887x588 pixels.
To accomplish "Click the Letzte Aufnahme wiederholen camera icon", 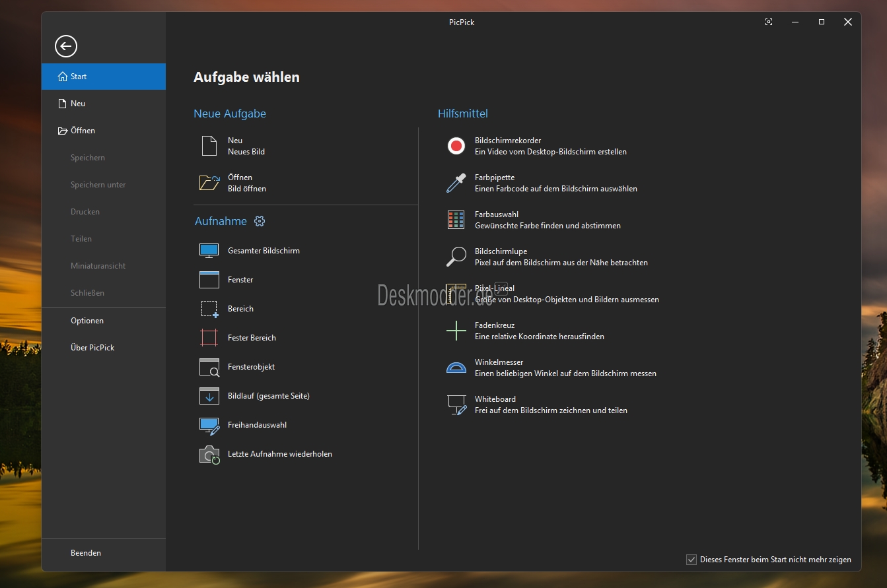I will coord(209,455).
